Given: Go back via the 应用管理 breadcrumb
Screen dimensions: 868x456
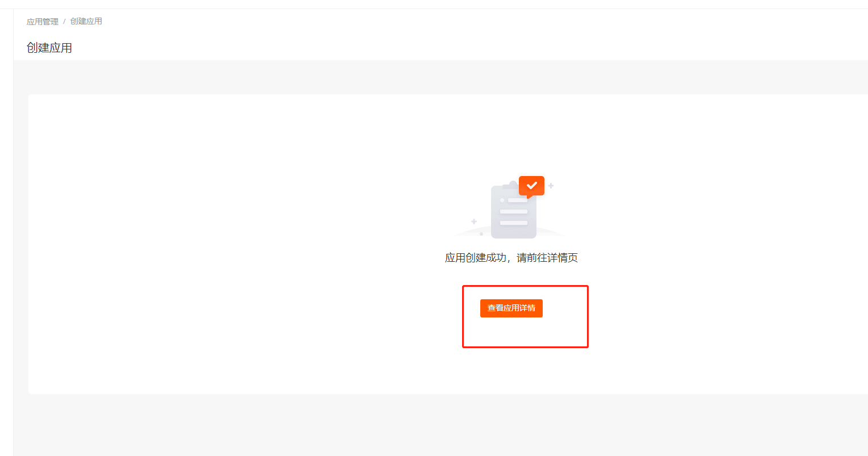Looking at the screenshot, I should pyautogui.click(x=43, y=22).
